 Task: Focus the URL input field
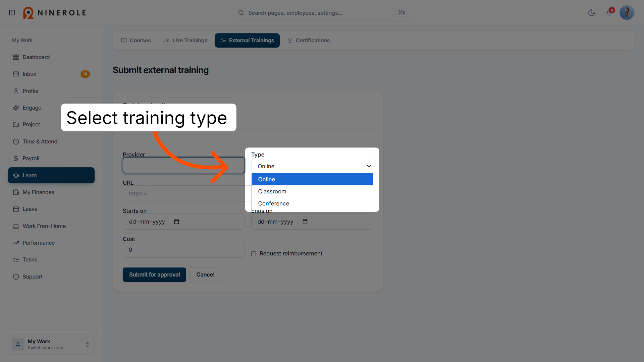click(x=187, y=193)
